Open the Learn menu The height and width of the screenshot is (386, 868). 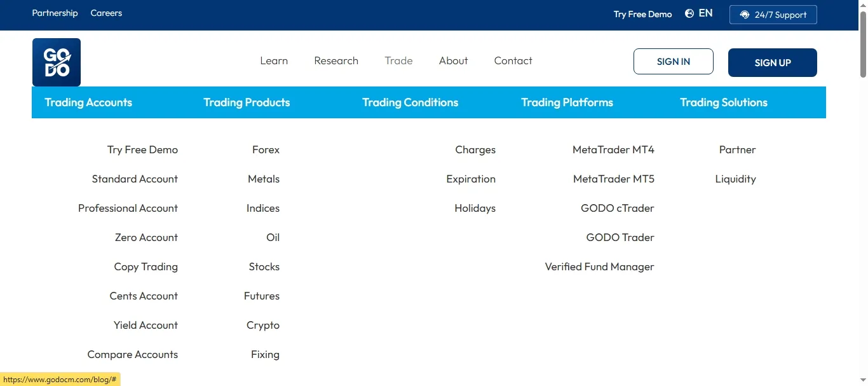coord(274,61)
